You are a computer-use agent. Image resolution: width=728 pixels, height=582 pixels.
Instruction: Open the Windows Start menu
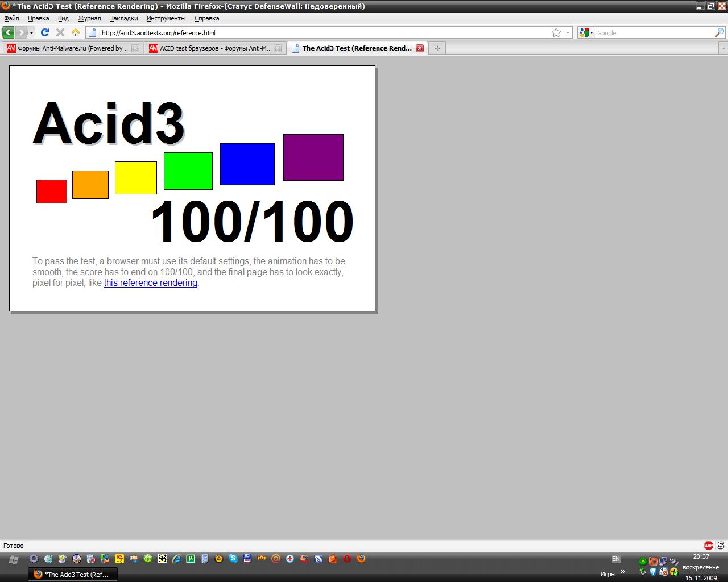[x=14, y=559]
